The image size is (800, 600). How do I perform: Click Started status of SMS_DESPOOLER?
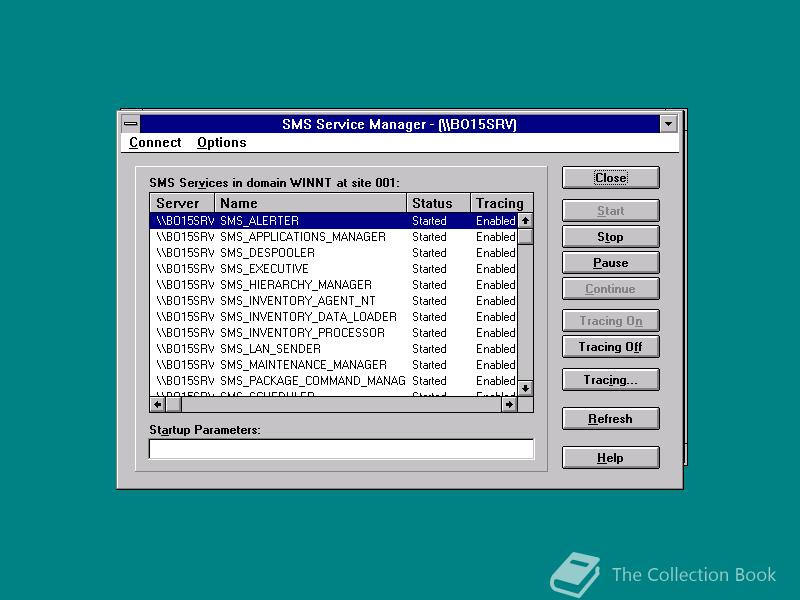(x=429, y=253)
